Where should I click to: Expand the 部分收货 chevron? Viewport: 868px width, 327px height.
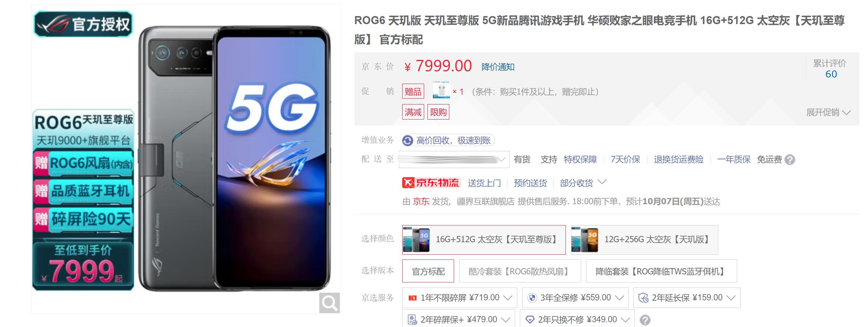click(x=602, y=182)
